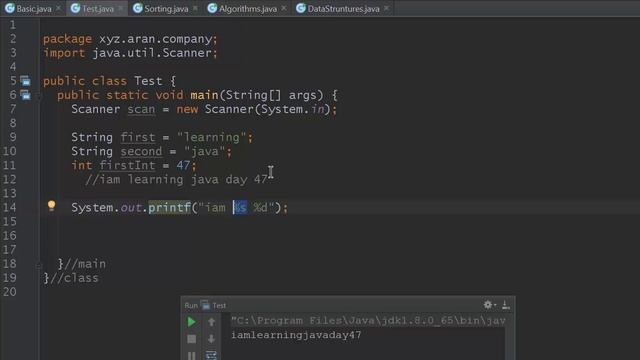Close the Test.java tab

click(120, 8)
